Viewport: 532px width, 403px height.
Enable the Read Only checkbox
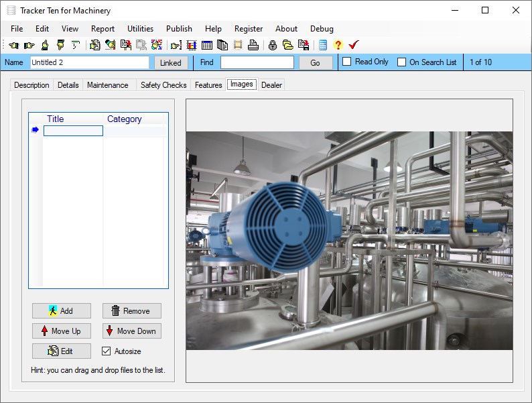(347, 62)
